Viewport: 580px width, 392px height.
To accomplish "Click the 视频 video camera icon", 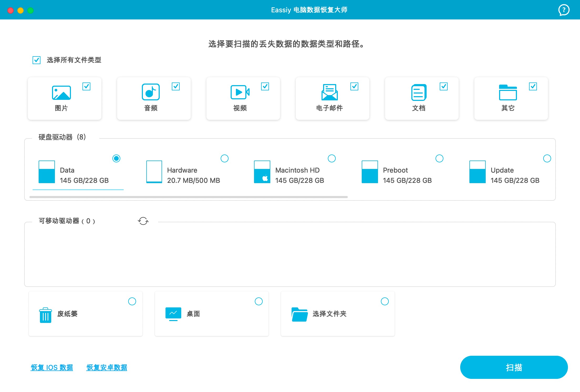I will coord(240,92).
